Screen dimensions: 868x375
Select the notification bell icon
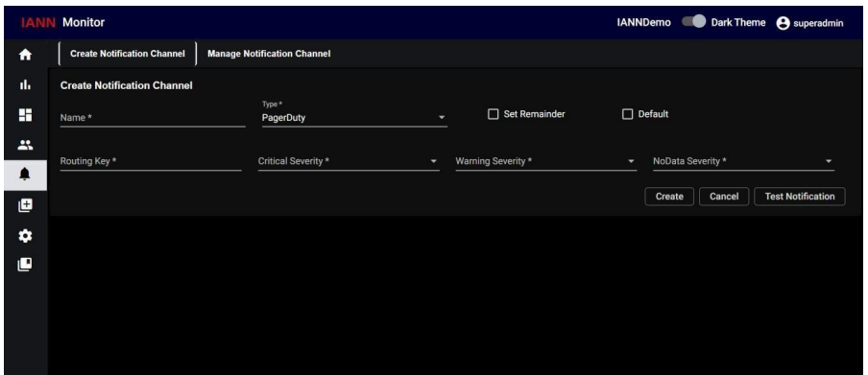point(26,175)
